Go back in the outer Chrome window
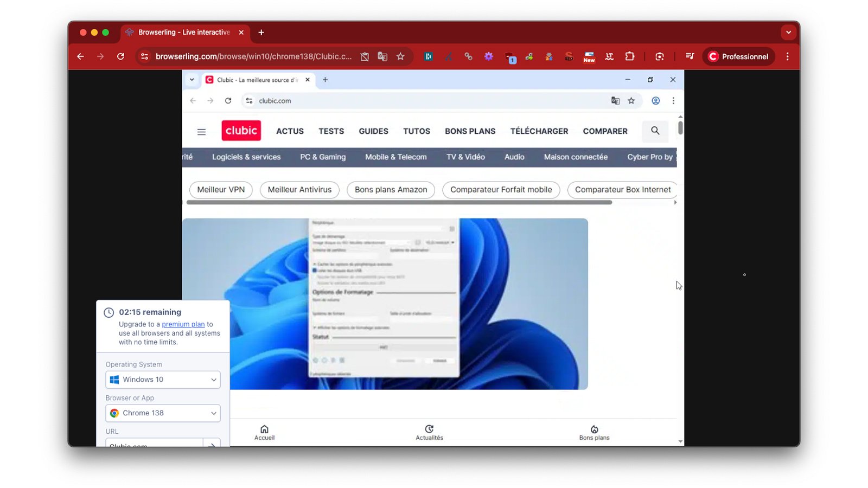868x488 pixels. click(80, 56)
